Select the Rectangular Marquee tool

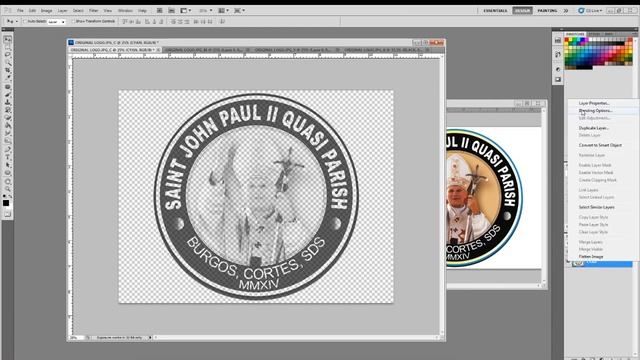coord(7,47)
